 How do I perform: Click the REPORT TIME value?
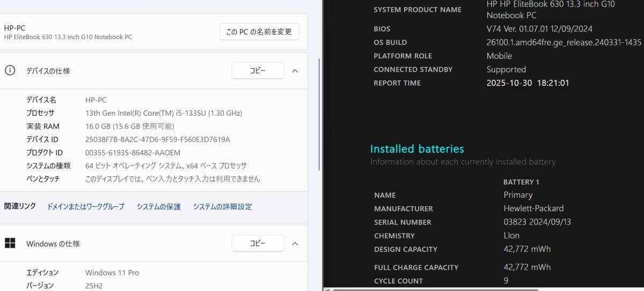click(x=528, y=83)
